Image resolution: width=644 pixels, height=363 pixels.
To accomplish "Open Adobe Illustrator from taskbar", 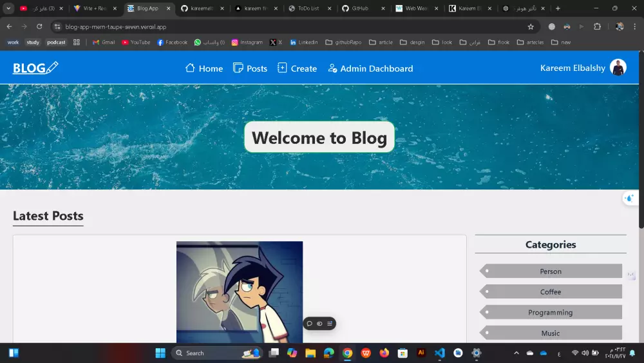I will (421, 353).
